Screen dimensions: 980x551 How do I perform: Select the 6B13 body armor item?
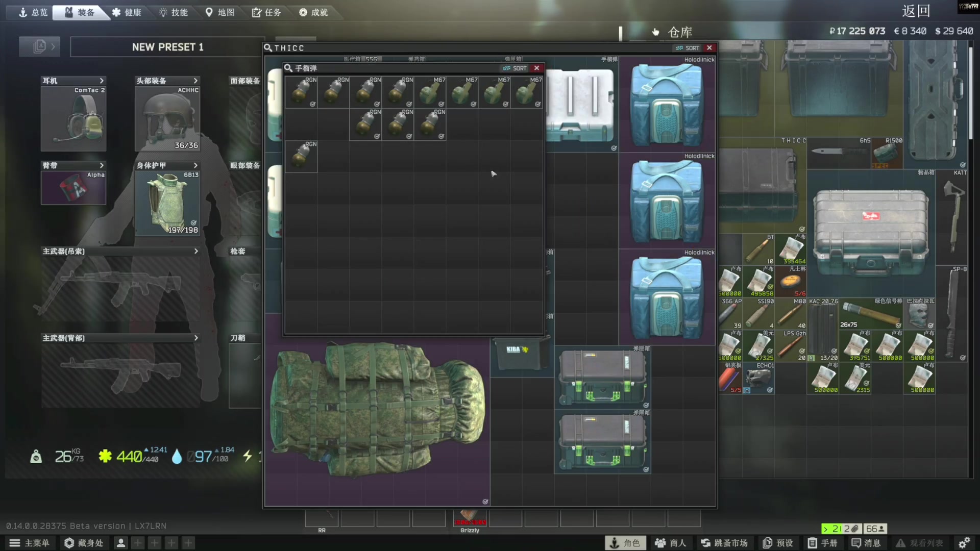pos(167,203)
